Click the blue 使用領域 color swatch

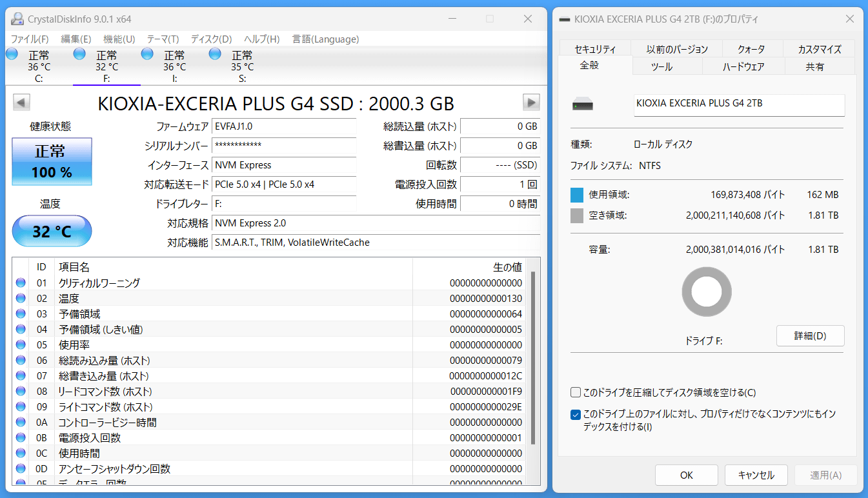coord(577,195)
